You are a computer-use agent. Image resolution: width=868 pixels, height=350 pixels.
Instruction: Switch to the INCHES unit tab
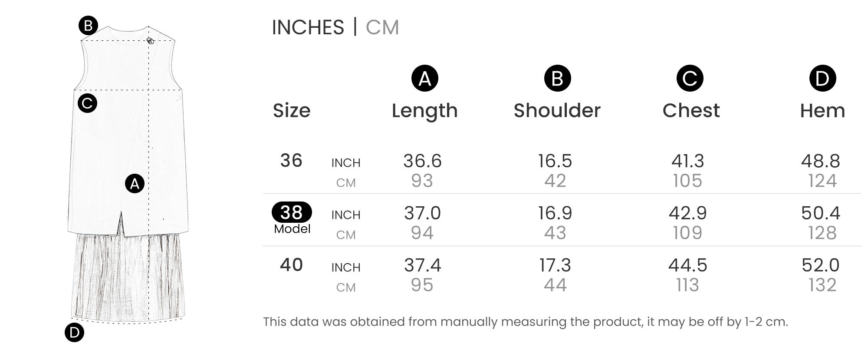pos(308,27)
